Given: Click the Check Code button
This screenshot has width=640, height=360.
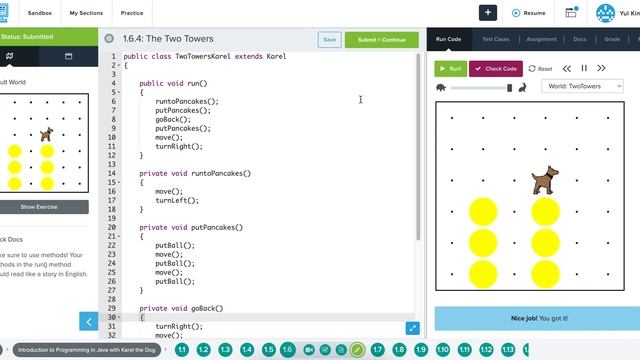Looking at the screenshot, I should (x=496, y=69).
